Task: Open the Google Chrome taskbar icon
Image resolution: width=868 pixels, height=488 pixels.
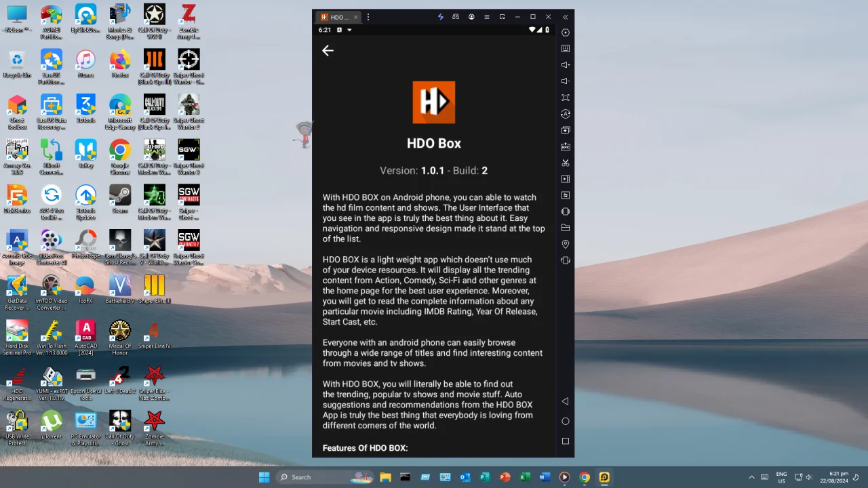Action: [584, 477]
